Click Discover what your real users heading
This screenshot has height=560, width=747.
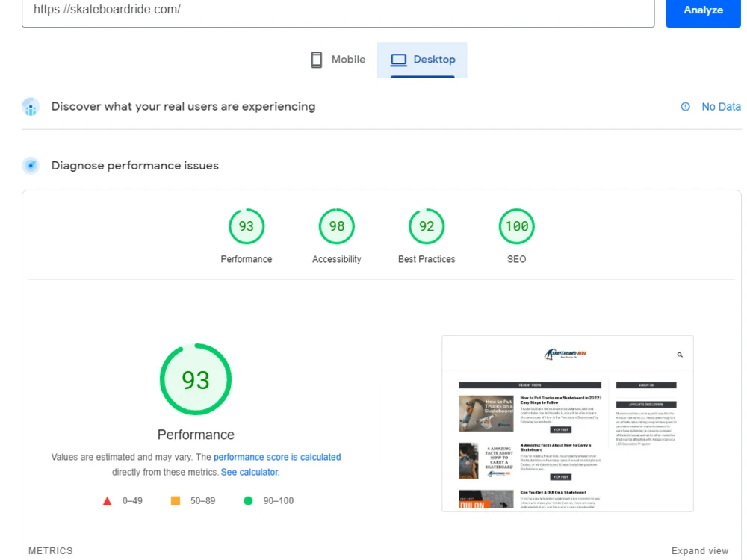tap(184, 106)
